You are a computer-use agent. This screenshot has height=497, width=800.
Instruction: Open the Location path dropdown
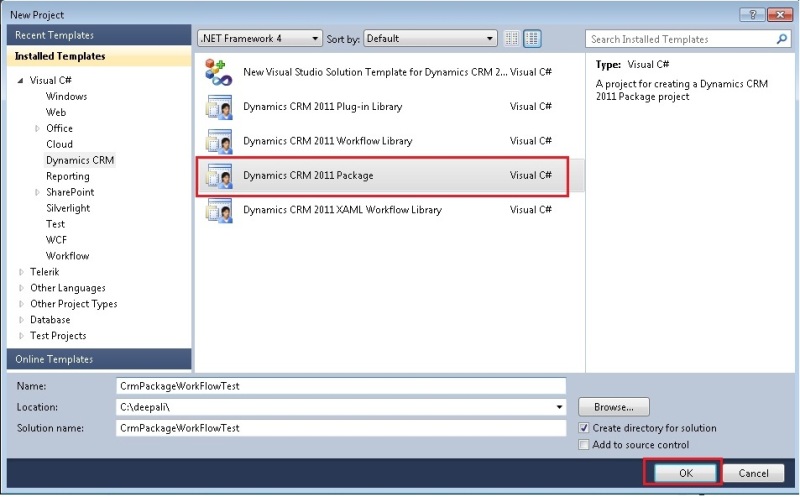559,407
